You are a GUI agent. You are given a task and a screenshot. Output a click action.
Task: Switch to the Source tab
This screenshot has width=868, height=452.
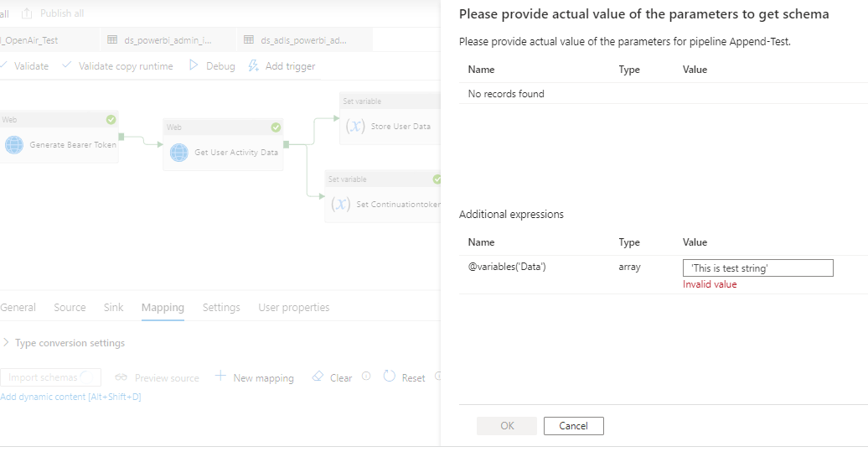[x=70, y=308]
